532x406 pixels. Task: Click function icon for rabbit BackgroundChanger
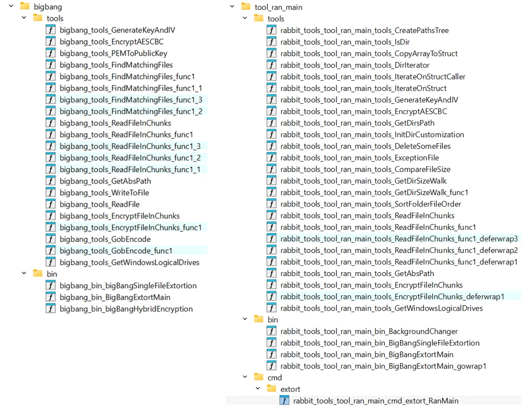tap(271, 331)
